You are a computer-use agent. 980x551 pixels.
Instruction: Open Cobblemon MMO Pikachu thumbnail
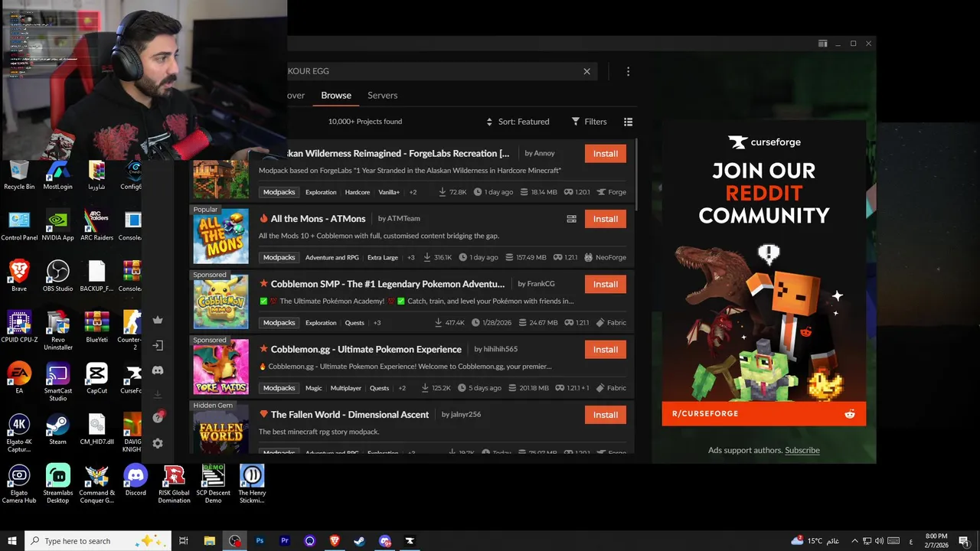click(220, 302)
